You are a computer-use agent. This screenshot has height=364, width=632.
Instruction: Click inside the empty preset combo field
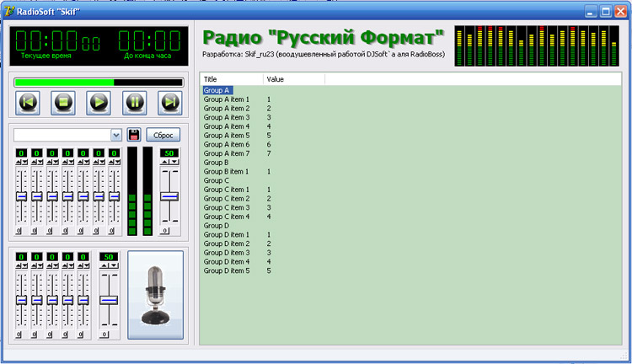[x=62, y=135]
